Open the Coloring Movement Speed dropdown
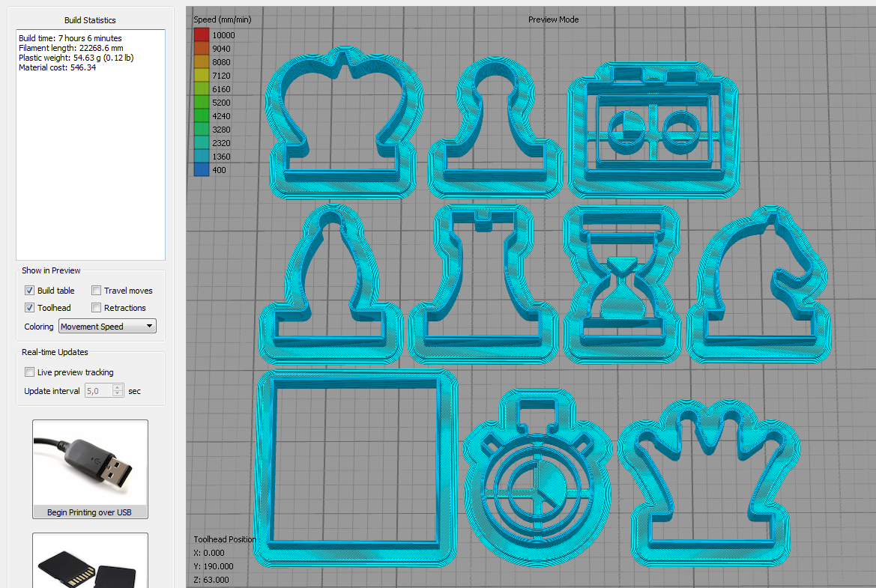The image size is (876, 588). point(107,326)
